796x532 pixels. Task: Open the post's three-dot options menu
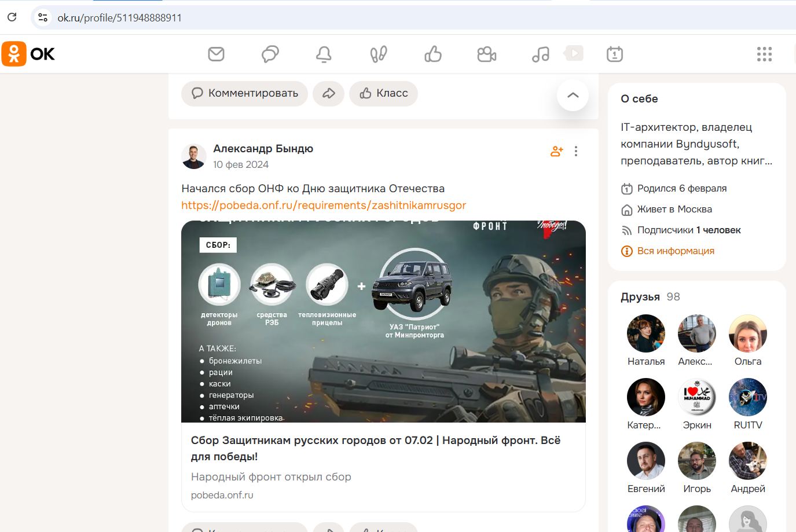point(576,151)
